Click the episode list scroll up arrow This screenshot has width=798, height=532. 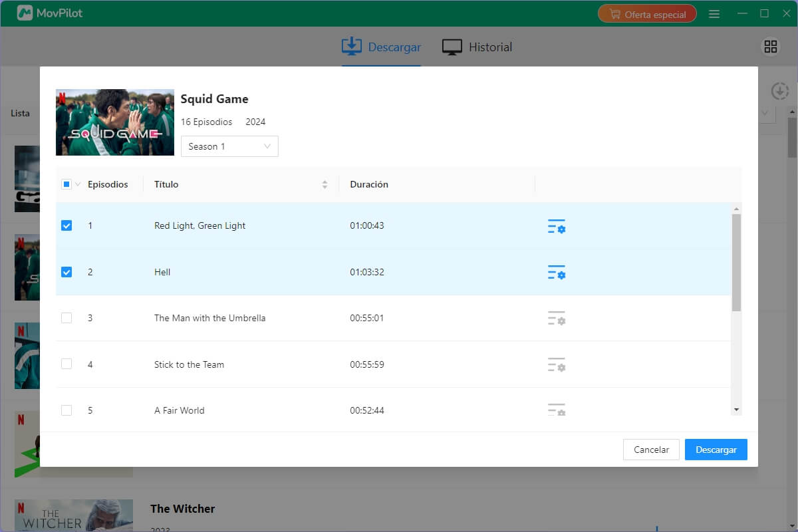pyautogui.click(x=736, y=209)
